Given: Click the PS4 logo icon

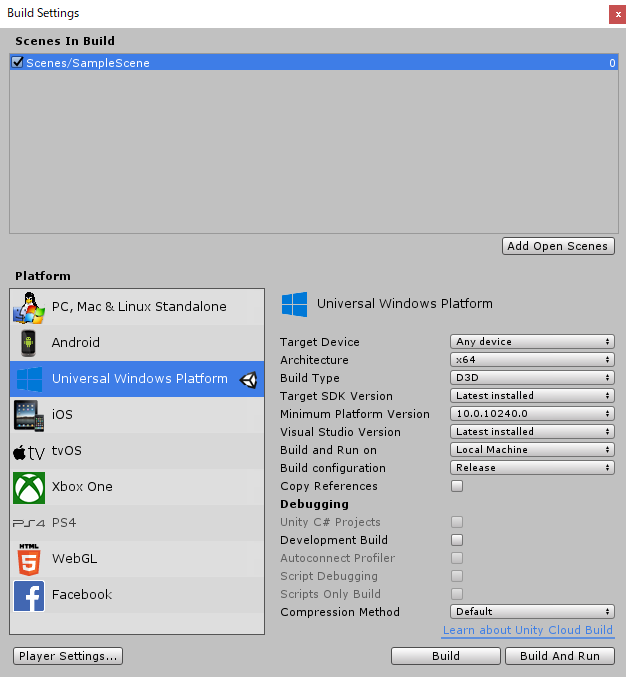Looking at the screenshot, I should click(28, 523).
